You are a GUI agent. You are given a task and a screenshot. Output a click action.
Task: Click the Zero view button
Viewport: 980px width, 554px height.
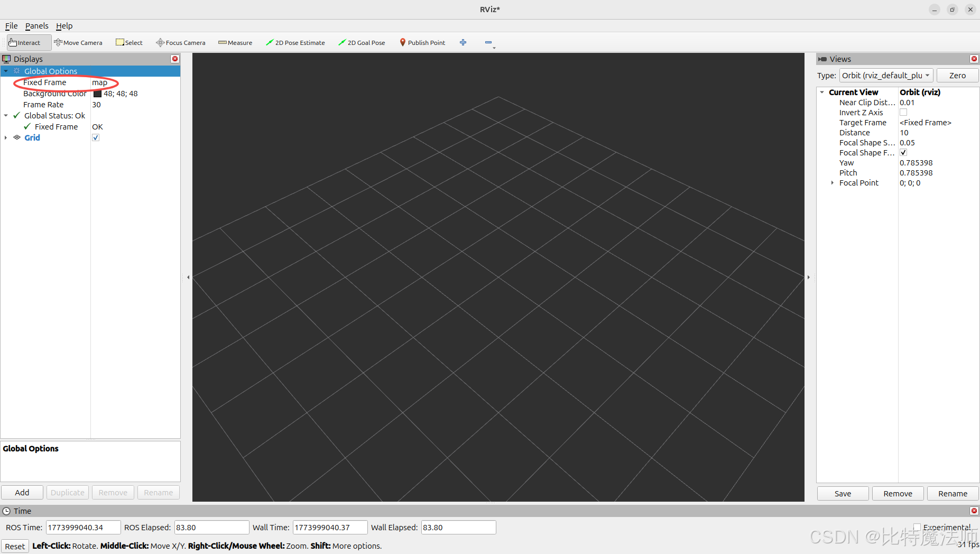[957, 76]
